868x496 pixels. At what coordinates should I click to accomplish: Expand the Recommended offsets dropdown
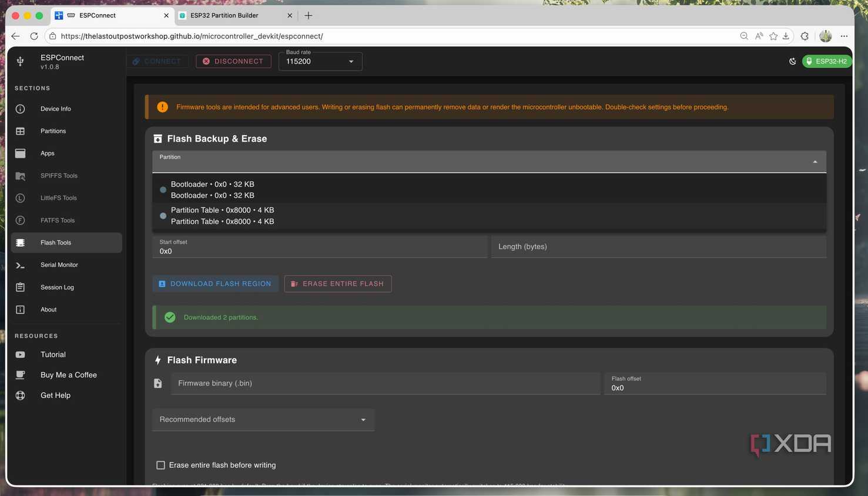tap(263, 420)
